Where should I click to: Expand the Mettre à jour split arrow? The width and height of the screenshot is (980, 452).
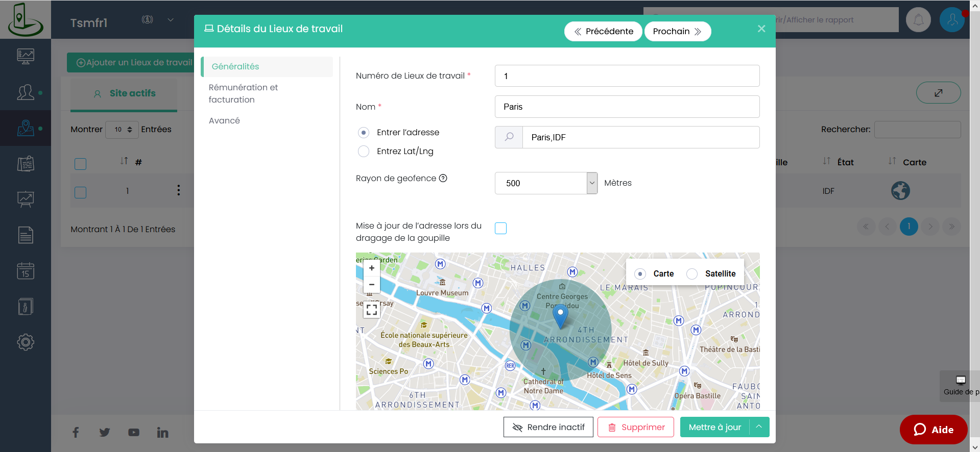pos(759,427)
